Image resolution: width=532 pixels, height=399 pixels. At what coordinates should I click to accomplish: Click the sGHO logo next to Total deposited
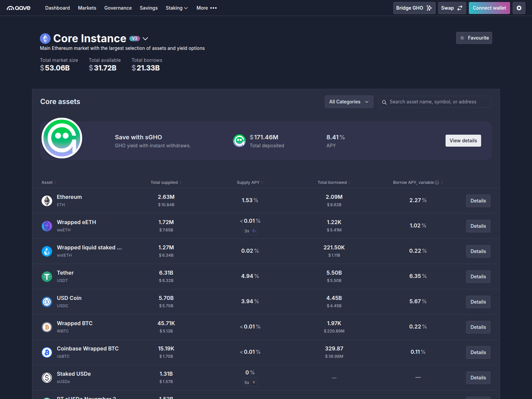[239, 140]
